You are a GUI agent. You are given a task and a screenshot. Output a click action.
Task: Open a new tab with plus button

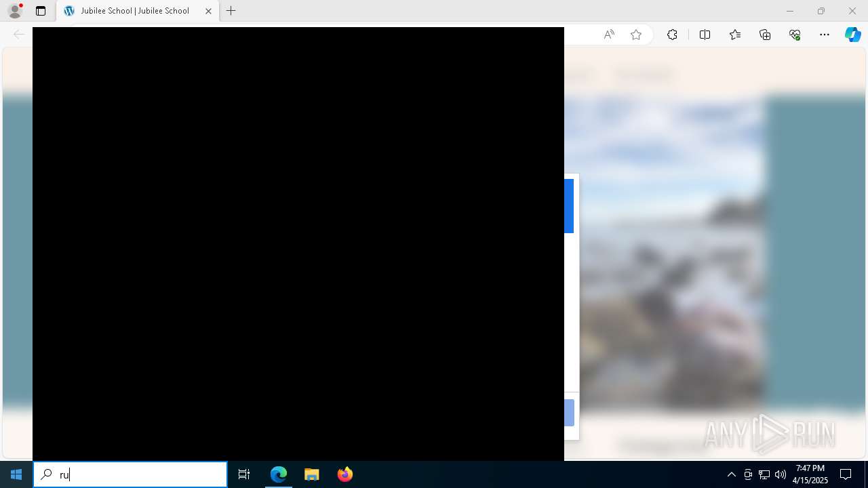pos(231,11)
